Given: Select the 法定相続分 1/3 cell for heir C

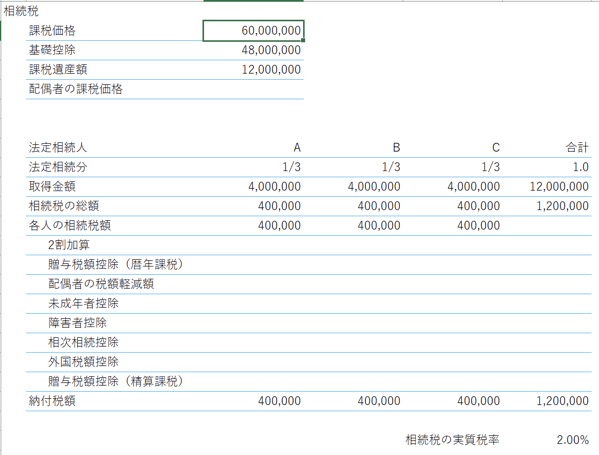Looking at the screenshot, I should [453, 167].
